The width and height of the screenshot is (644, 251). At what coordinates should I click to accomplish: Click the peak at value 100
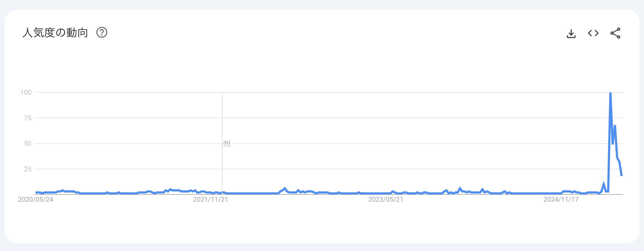(x=610, y=93)
